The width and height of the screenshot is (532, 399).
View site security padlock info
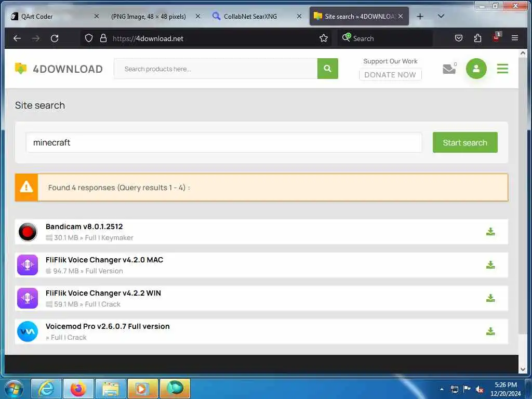103,38
